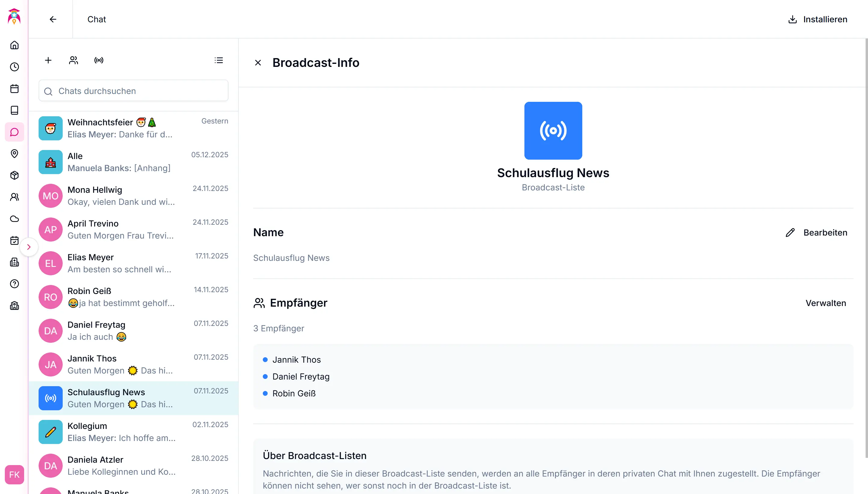Expand the sidebar with chevron arrow

pyautogui.click(x=29, y=247)
